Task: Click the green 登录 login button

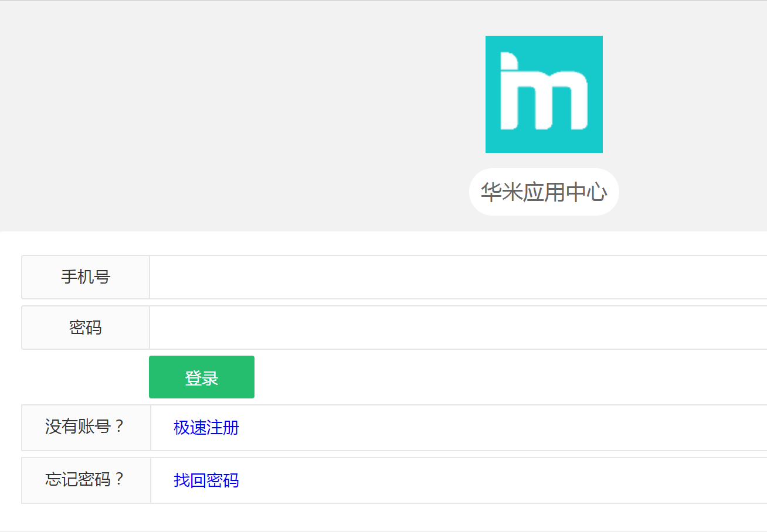Action: click(x=202, y=377)
